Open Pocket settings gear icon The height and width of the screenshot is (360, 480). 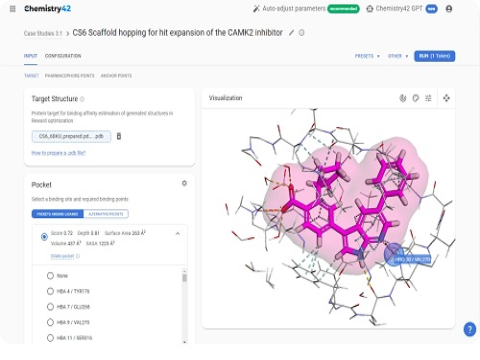[x=184, y=183]
